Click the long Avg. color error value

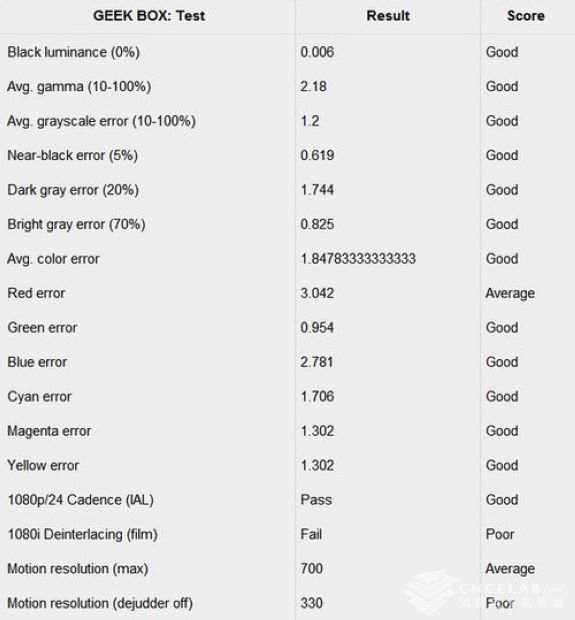[x=358, y=259]
